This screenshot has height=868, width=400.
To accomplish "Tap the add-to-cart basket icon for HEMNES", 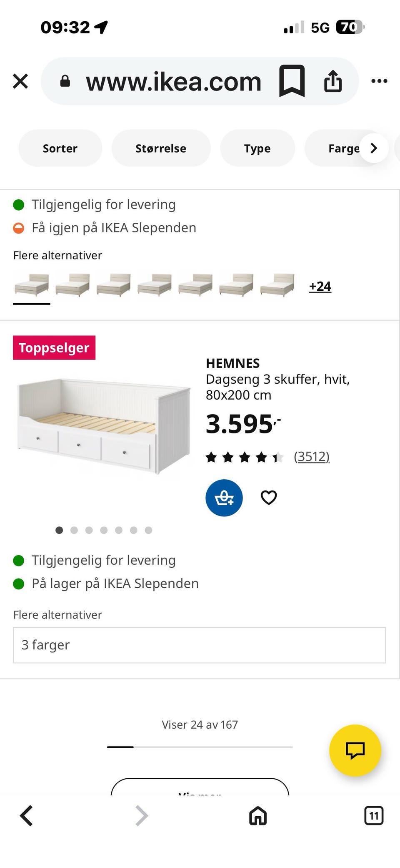I will pos(224,498).
